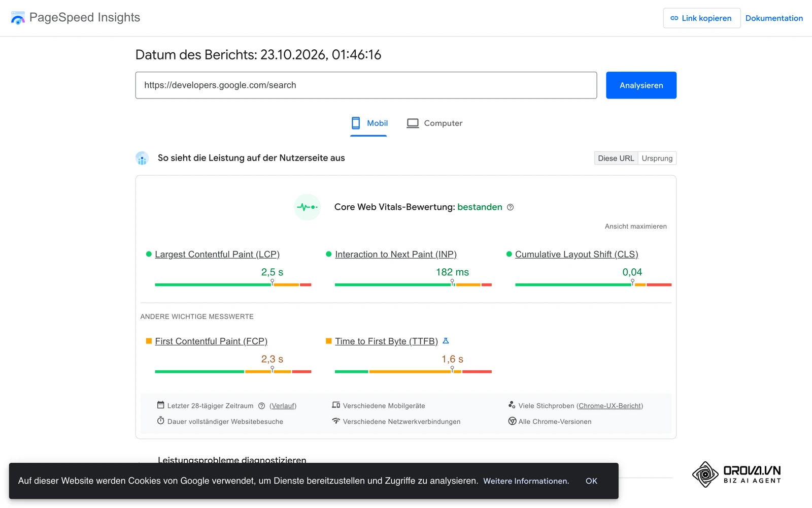812x508 pixels.
Task: Open the First Contentful Paint (FCP) link
Action: (x=211, y=341)
